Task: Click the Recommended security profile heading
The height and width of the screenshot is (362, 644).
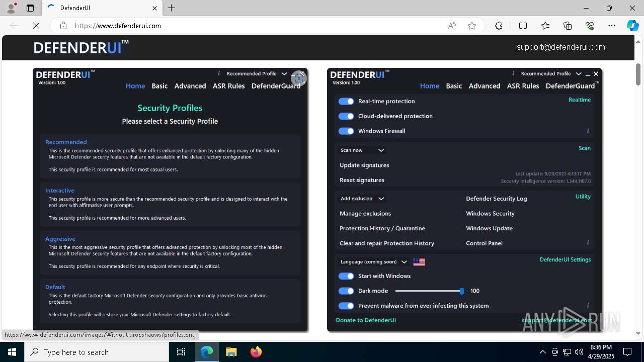Action: pos(66,142)
